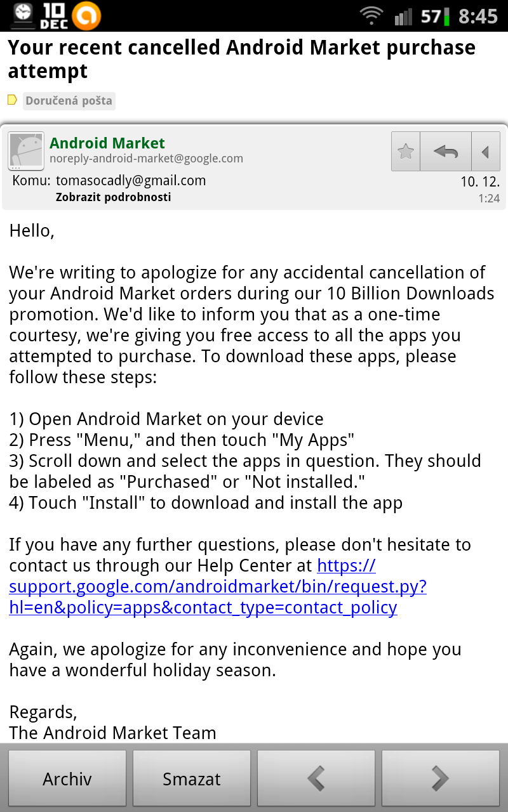Tap the 10 DEC calendar notification icon
This screenshot has width=508, height=812.
pos(54,15)
